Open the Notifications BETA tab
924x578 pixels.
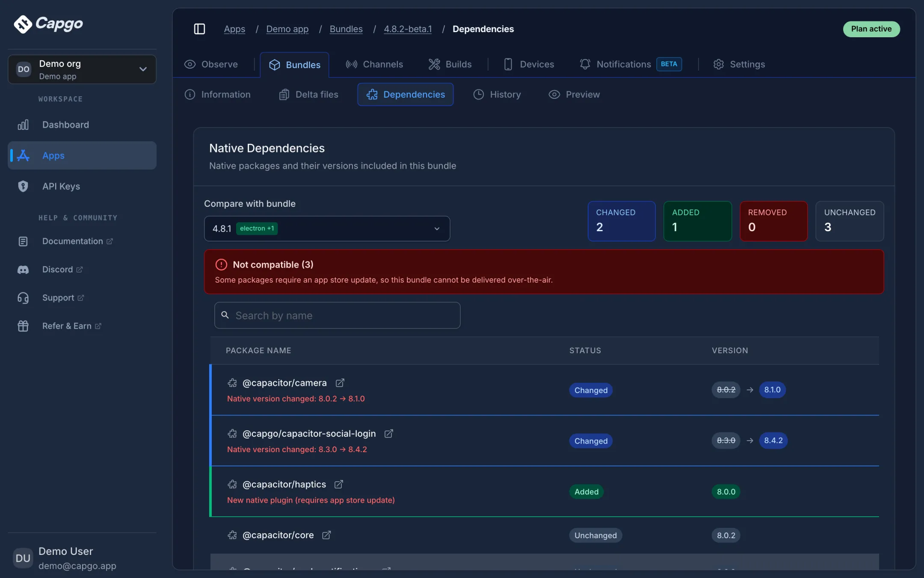631,64
